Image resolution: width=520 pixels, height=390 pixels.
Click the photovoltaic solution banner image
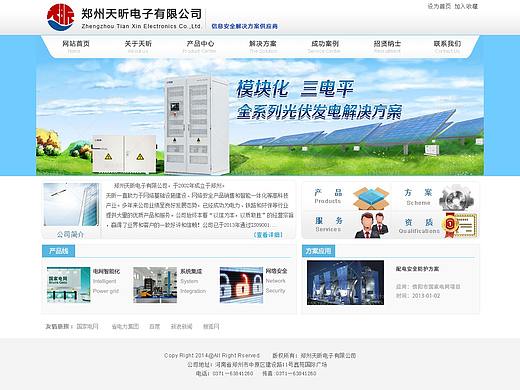[260, 117]
